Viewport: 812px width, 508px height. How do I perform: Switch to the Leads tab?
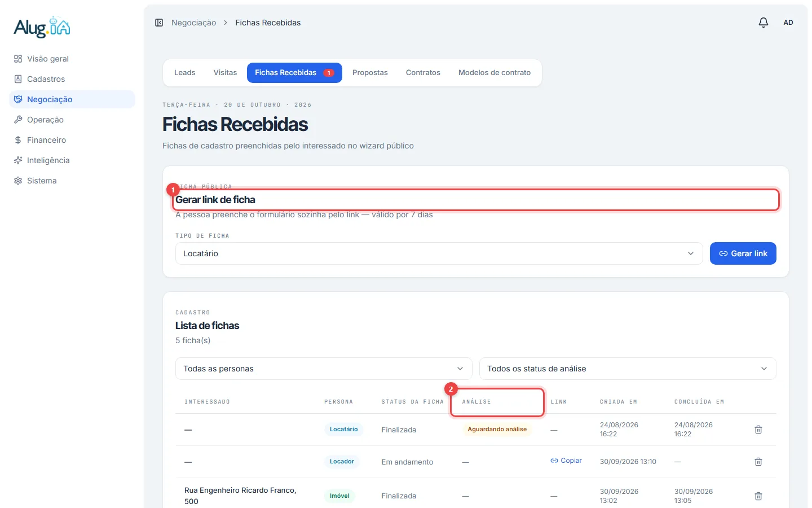click(184, 73)
